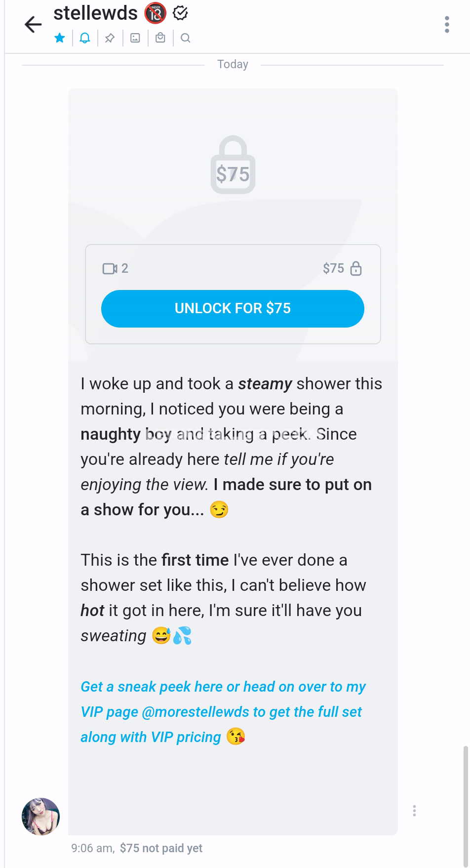This screenshot has width=470, height=868.
Task: Toggle the notification bell for stellewds
Action: [x=85, y=38]
